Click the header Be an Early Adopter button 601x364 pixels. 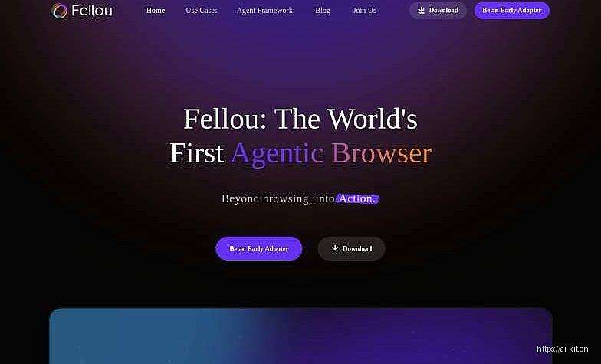pos(512,11)
